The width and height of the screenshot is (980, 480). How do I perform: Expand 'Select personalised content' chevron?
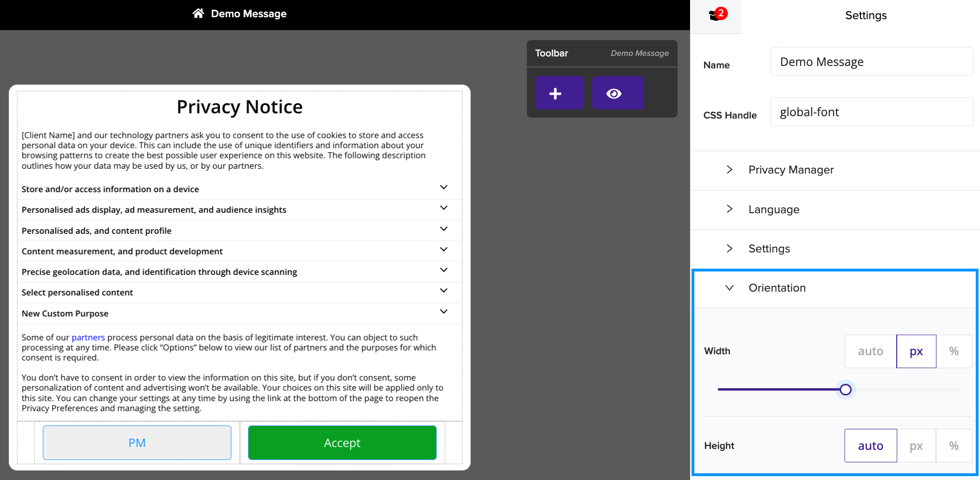click(444, 291)
